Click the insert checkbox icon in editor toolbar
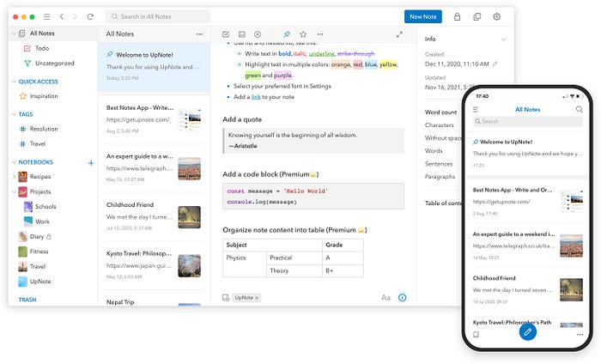The height and width of the screenshot is (364, 601). 225,34
